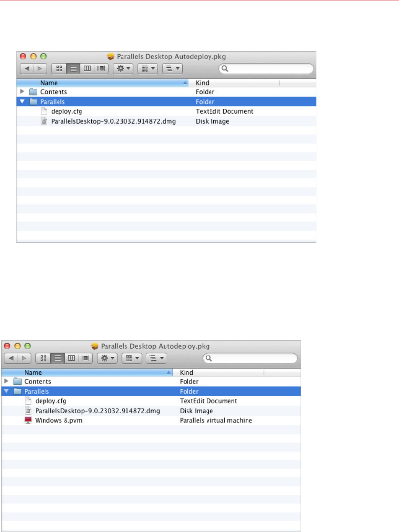
Task: Sort by Name column in upper window
Action: pos(103,83)
